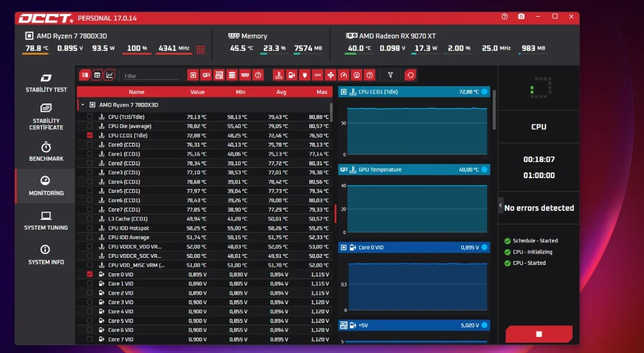Screen dimensions: 644x353
Task: Collapse the right test panel chevron
Action: [501, 205]
